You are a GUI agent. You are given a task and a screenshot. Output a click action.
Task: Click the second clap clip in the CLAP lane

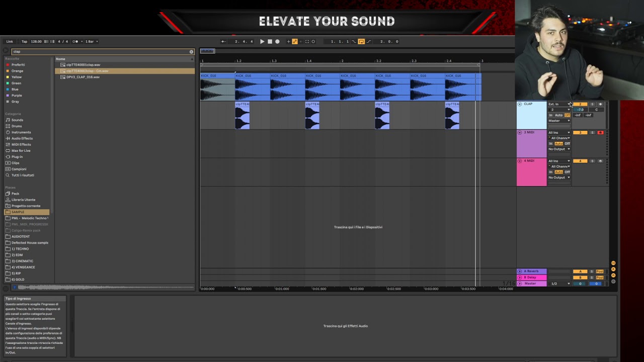(x=312, y=116)
